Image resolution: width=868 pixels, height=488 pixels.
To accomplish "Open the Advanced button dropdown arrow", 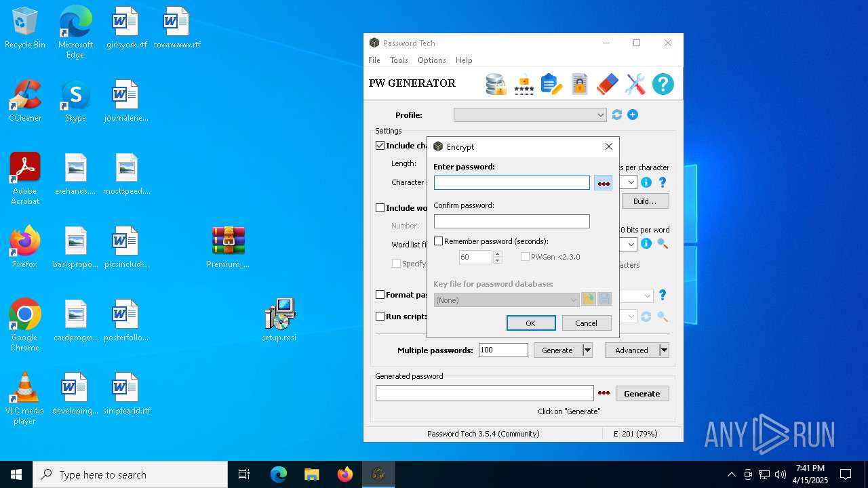I will [x=664, y=350].
